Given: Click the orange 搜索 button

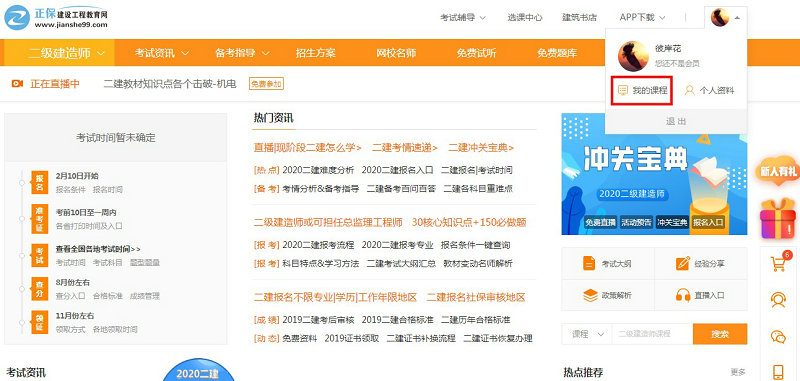Looking at the screenshot, I should (x=720, y=334).
